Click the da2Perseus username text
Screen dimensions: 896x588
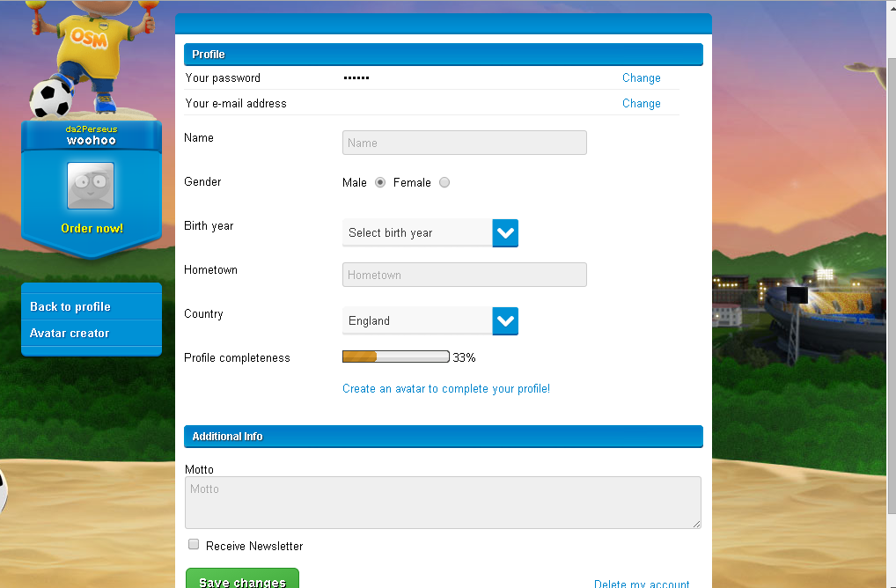(92, 129)
